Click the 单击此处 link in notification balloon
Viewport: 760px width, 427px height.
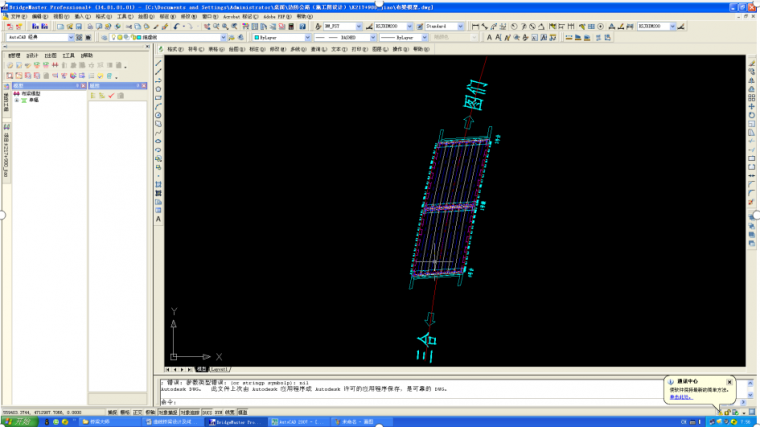point(681,397)
